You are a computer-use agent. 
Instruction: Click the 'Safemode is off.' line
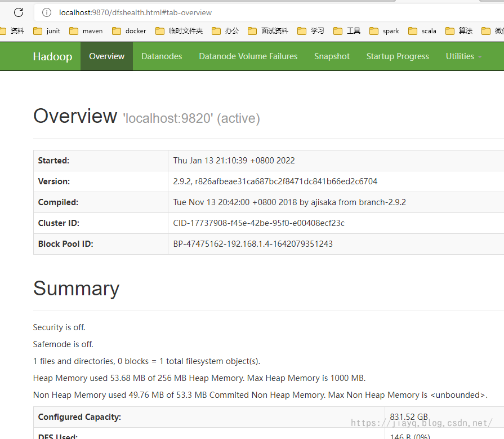[x=63, y=344]
